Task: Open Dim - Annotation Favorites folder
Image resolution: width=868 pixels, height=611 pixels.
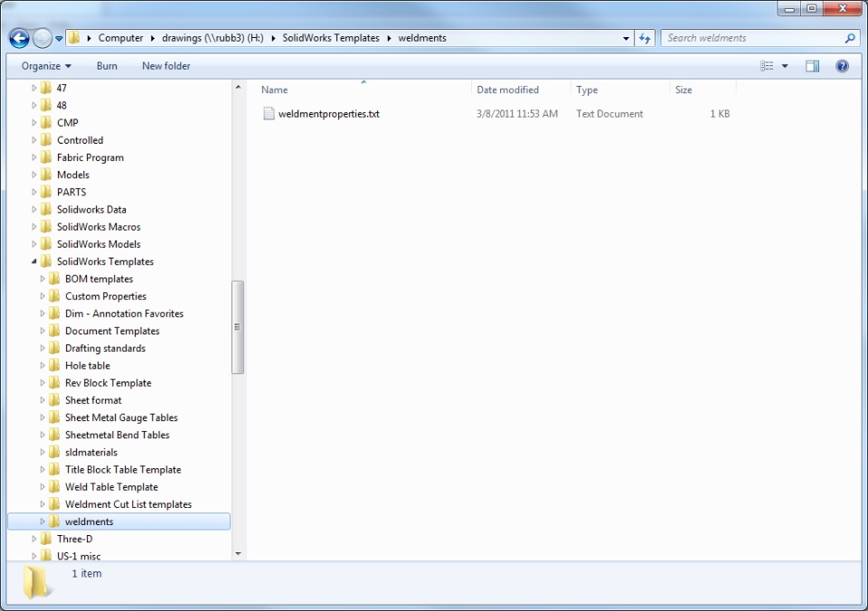Action: click(125, 314)
